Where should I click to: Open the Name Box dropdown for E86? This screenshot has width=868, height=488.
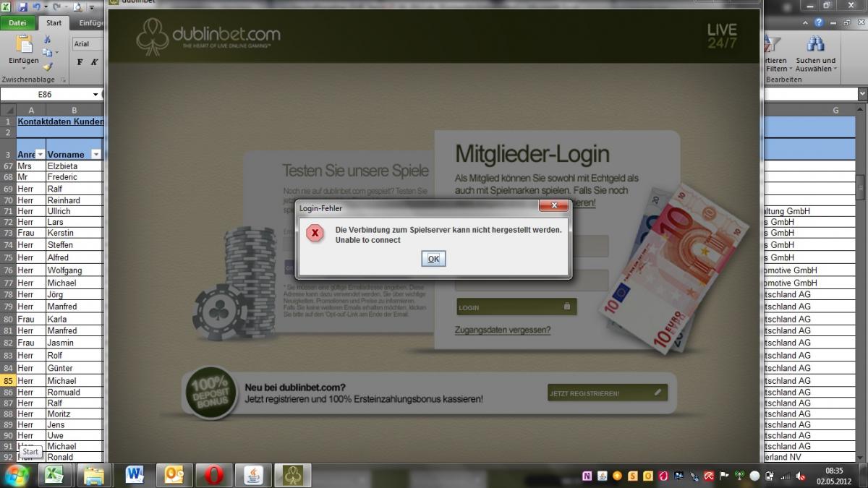pyautogui.click(x=95, y=95)
